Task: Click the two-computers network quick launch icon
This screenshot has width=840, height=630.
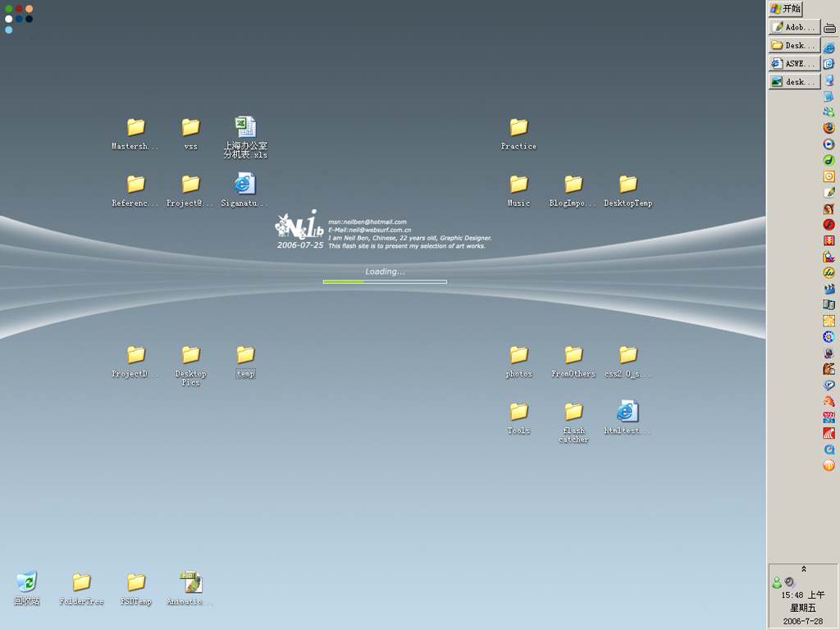Action: pyautogui.click(x=829, y=305)
